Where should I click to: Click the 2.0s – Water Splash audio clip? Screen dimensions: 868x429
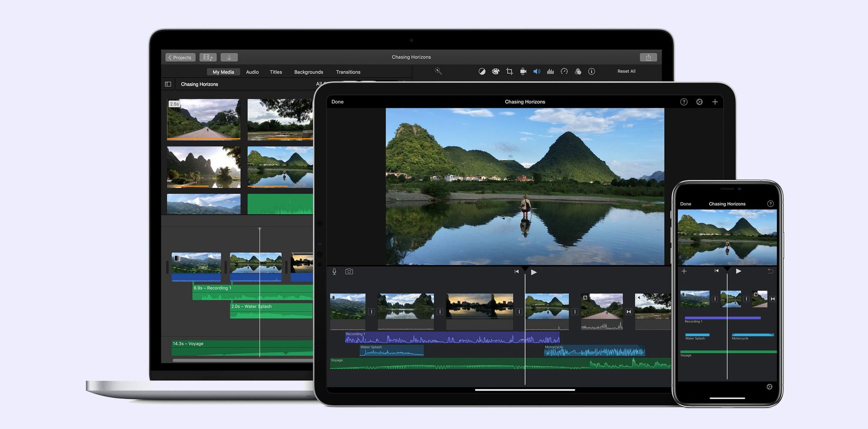(271, 310)
